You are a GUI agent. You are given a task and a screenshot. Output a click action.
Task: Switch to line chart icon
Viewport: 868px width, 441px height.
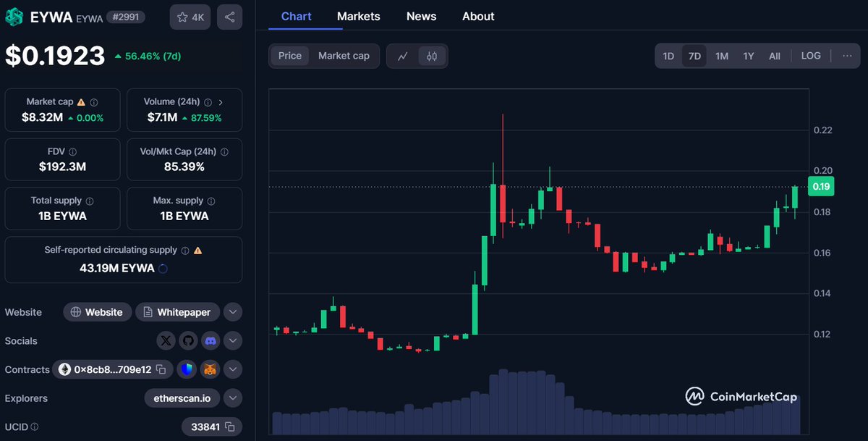[403, 56]
